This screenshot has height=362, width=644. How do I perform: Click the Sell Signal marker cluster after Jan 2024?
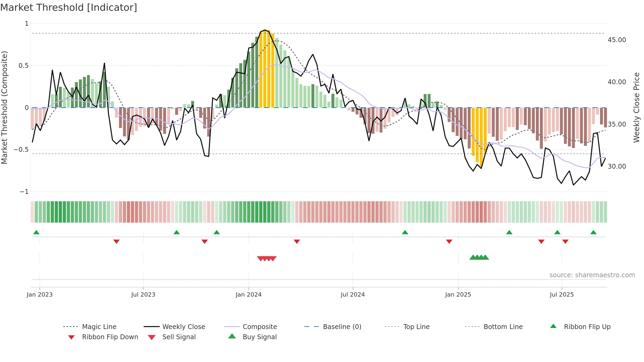(x=267, y=258)
